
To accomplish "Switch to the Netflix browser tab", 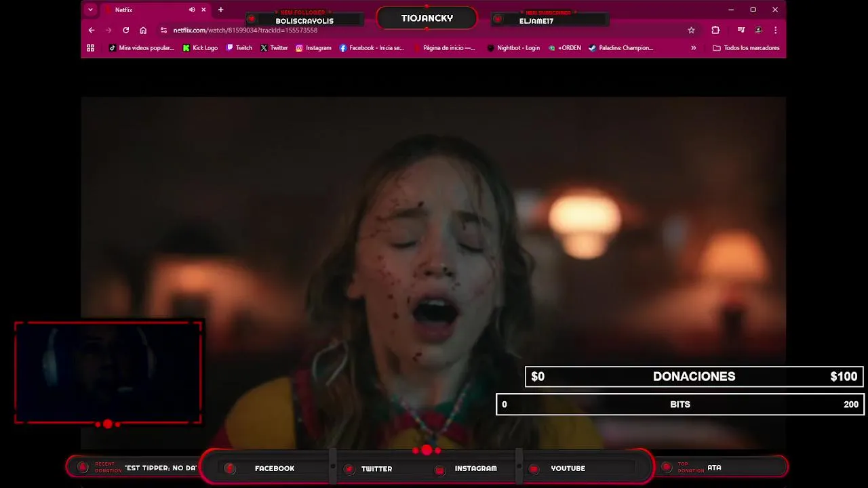I will coord(155,9).
